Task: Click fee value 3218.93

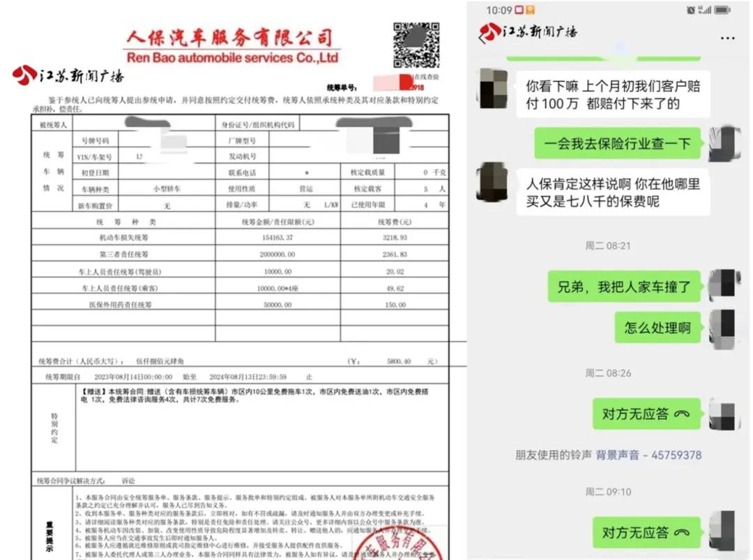Action: 395,237
